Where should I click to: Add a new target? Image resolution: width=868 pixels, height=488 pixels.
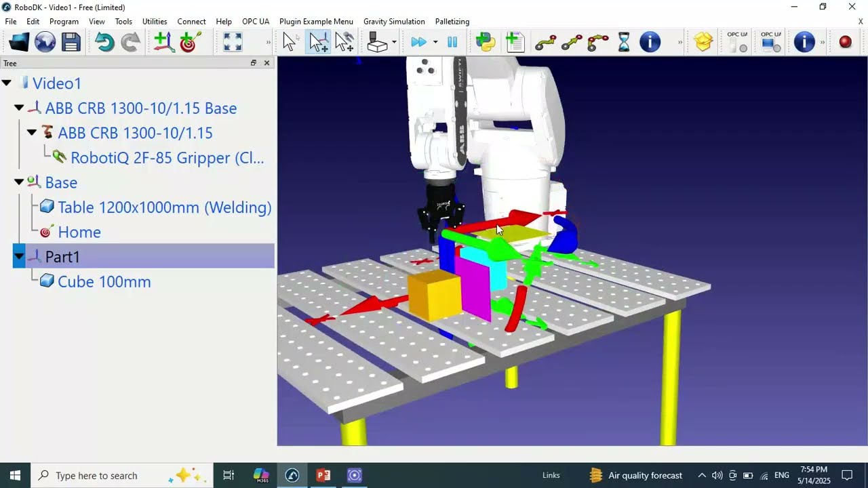(x=190, y=42)
